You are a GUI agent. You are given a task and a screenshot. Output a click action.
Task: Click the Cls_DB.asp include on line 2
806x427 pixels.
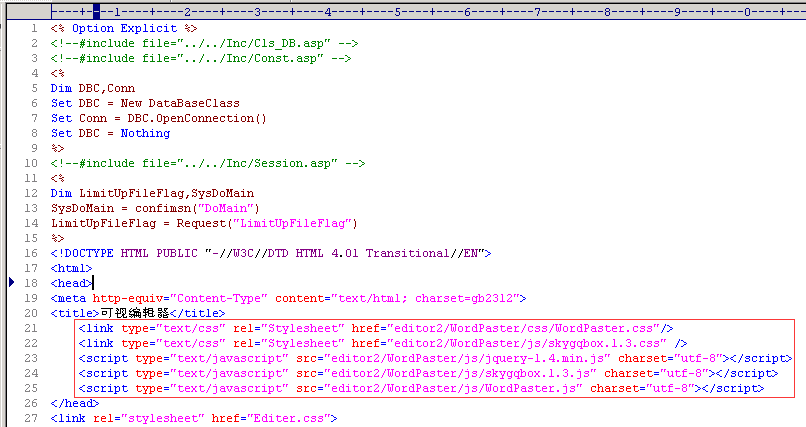click(204, 43)
